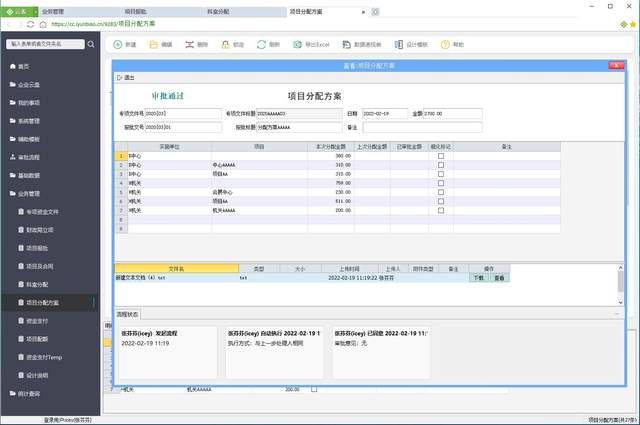Click the home icon beside the URL

tap(43, 24)
